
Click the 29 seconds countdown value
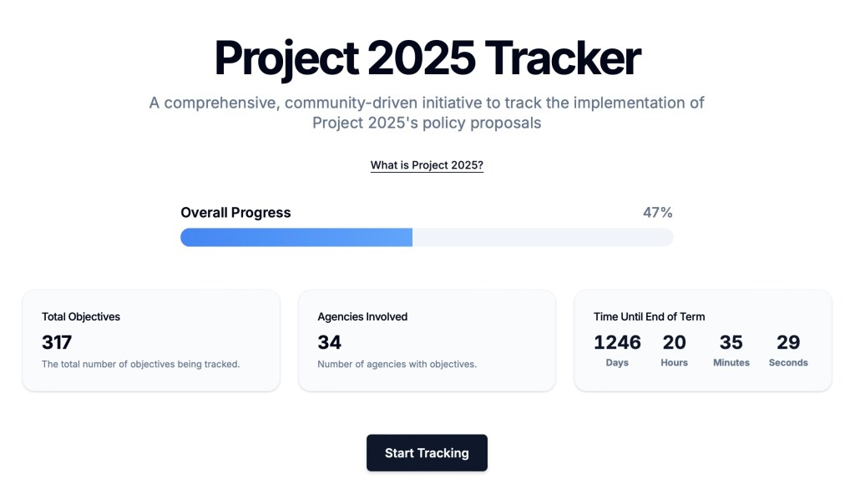pyautogui.click(x=788, y=342)
